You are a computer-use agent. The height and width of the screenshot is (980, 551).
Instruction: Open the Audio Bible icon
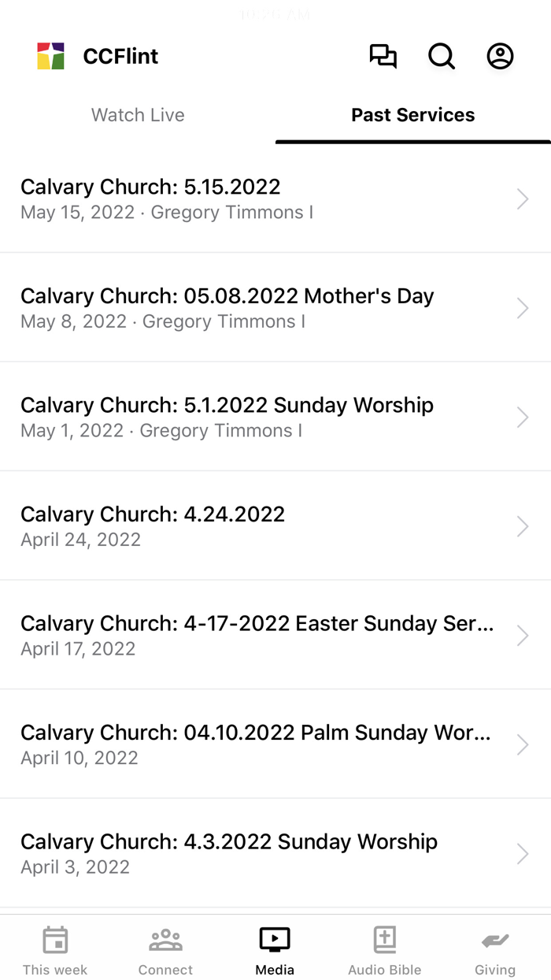385,940
